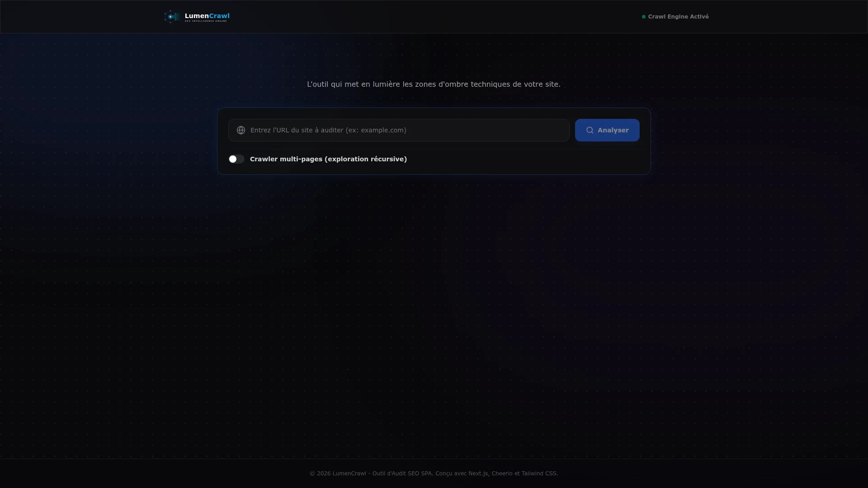Screen dimensions: 868x488
Task: Click the LumenCrawl hexagon beacon logo icon
Action: click(x=171, y=17)
